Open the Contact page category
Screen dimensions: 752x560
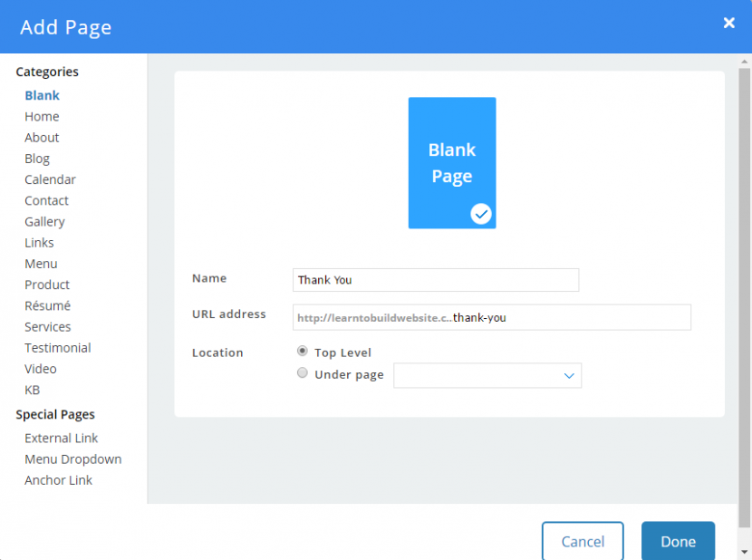tap(46, 201)
